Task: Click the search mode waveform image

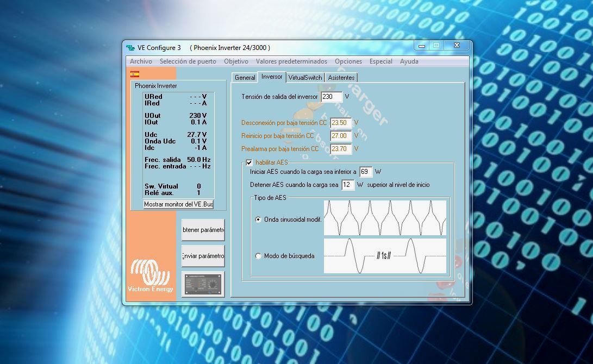Action: tap(385, 256)
